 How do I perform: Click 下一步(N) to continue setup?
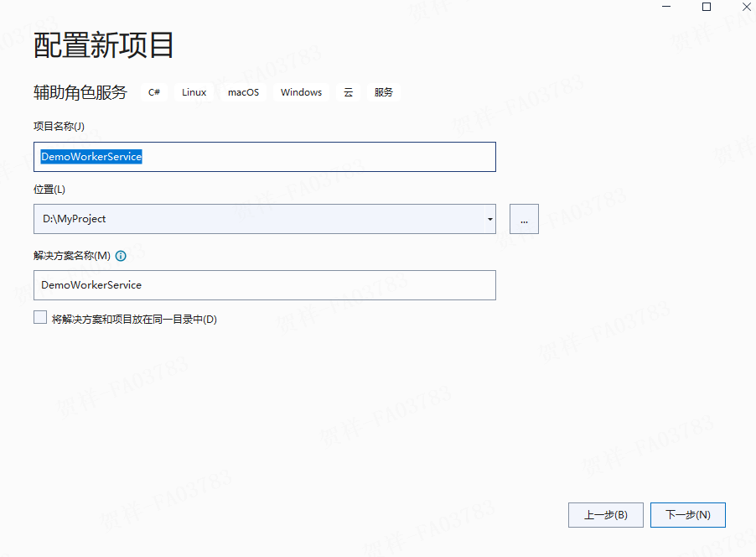pyautogui.click(x=687, y=515)
